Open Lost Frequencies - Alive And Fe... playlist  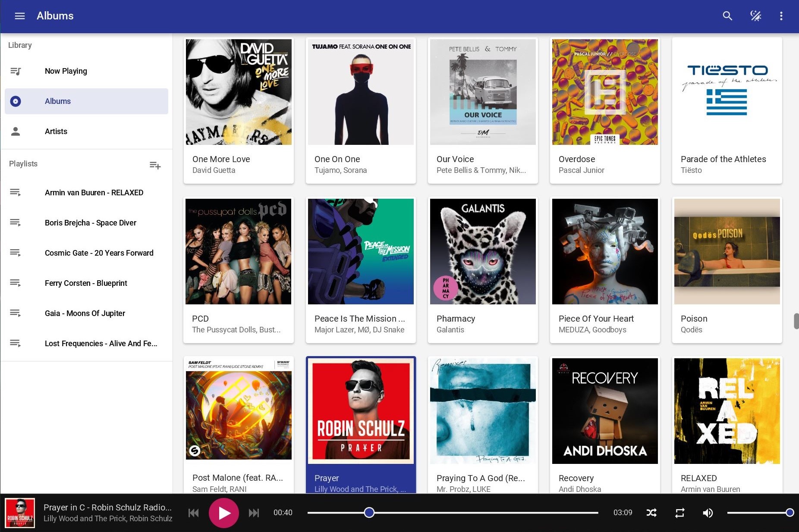point(86,343)
